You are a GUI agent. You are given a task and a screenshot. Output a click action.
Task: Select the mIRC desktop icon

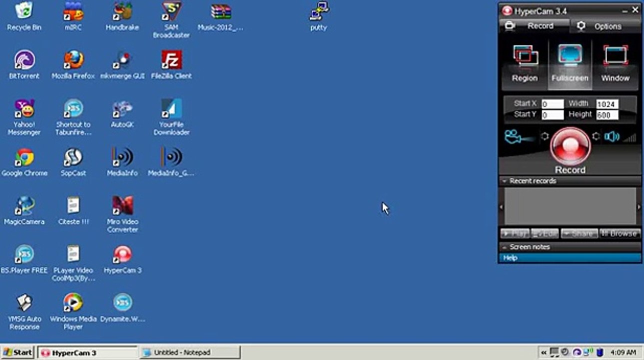73,16
